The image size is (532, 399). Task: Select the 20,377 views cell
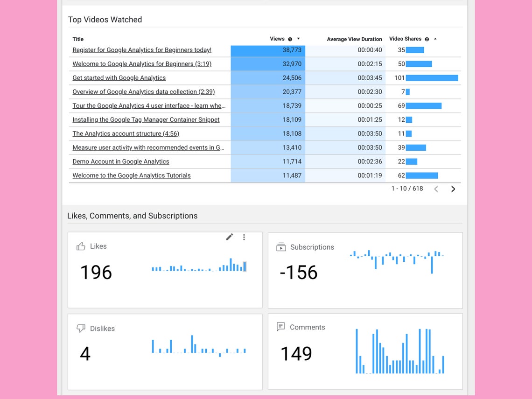[x=268, y=91]
